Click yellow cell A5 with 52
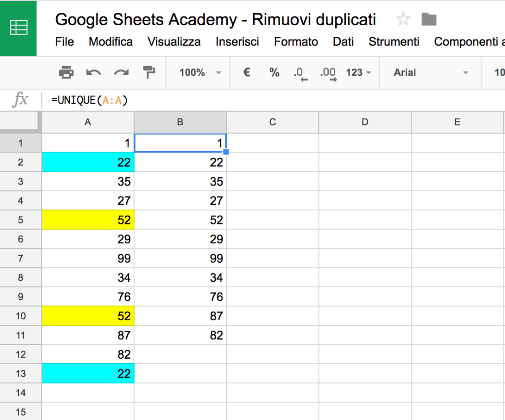Screen dimensions: 505x420 coord(88,220)
